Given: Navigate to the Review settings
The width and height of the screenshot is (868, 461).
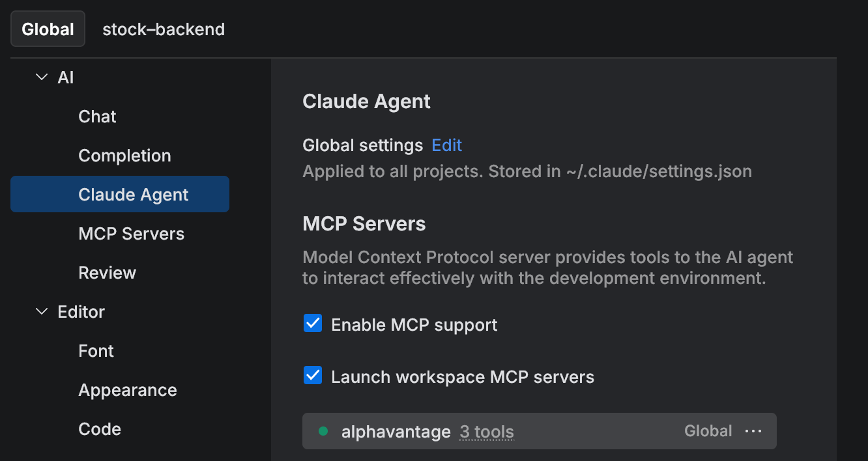Looking at the screenshot, I should point(107,273).
